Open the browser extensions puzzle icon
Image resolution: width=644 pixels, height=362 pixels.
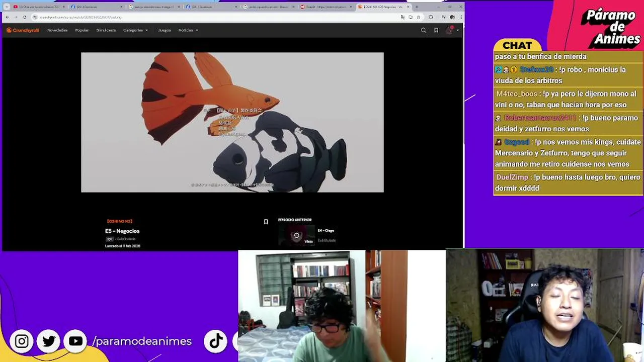click(431, 17)
